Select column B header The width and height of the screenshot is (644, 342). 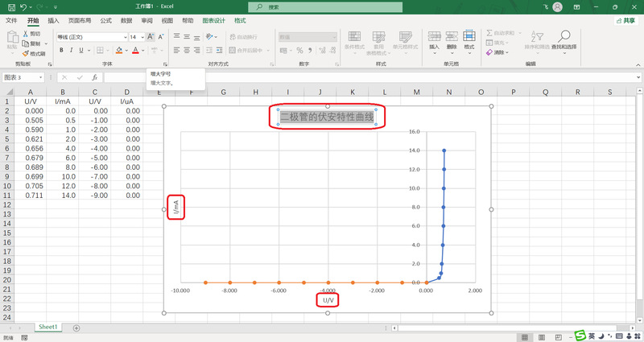click(x=63, y=92)
